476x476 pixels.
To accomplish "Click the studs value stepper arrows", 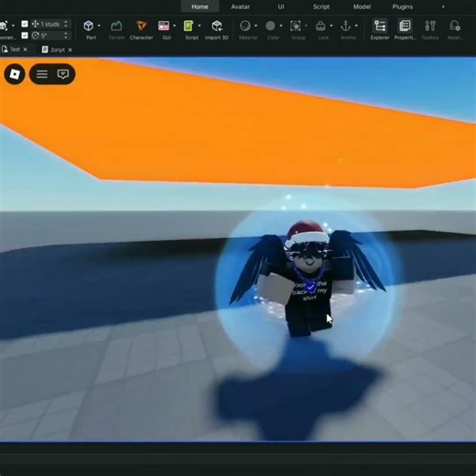I will tap(66, 24).
